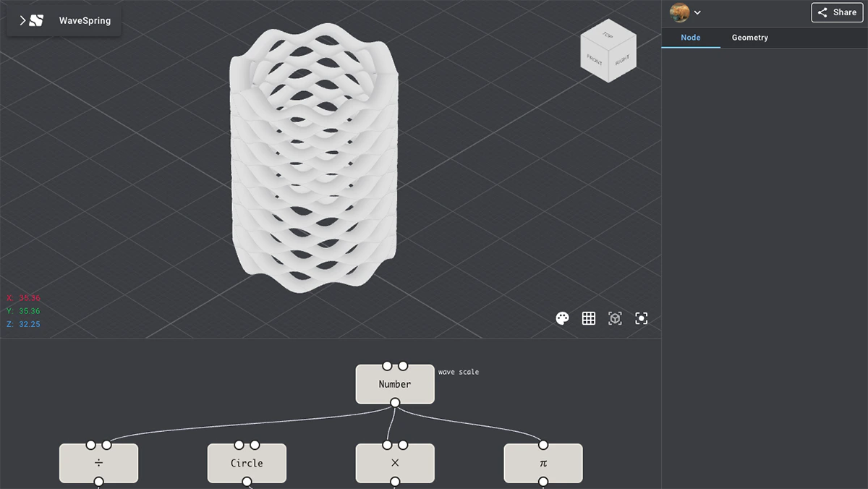Open the user avatar menu
Screen dimensions: 868x489
point(679,12)
